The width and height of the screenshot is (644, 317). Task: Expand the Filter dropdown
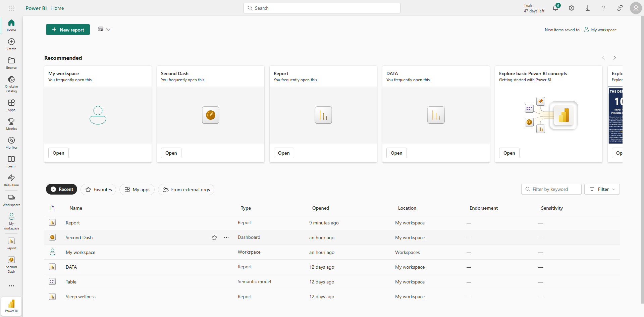coord(602,189)
